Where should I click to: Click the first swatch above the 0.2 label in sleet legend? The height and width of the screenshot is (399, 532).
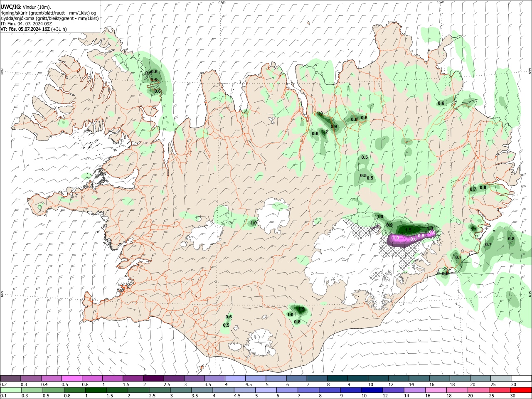(10, 379)
